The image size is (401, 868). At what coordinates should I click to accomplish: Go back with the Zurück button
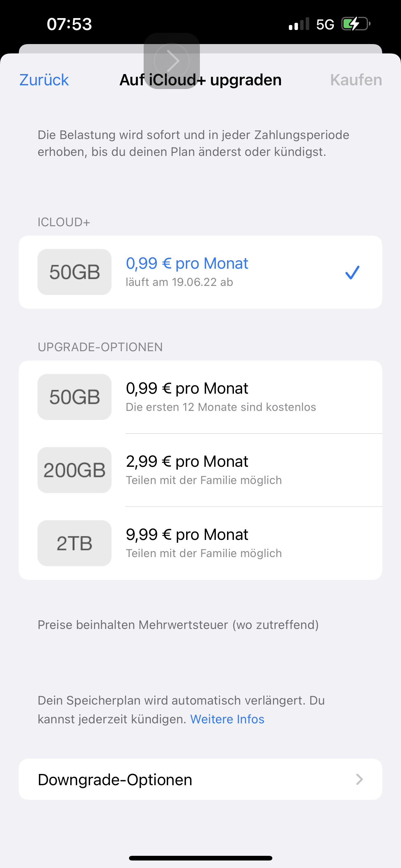pyautogui.click(x=44, y=80)
